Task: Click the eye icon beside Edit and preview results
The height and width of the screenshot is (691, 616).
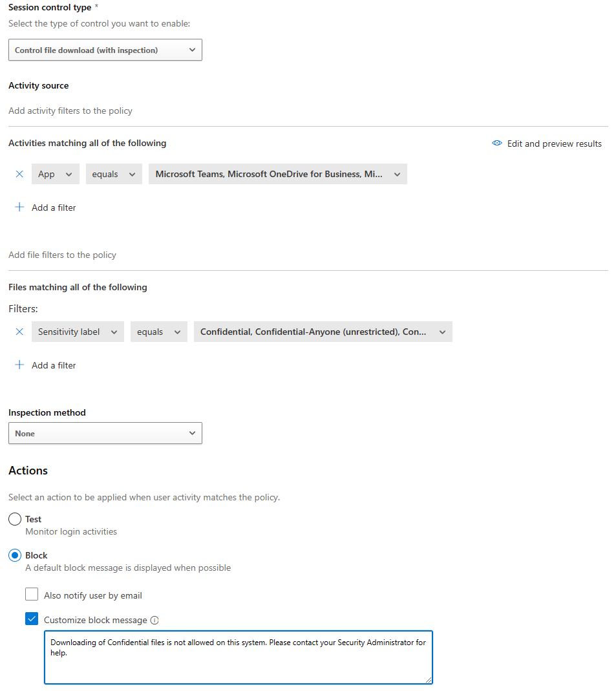Action: (x=496, y=144)
